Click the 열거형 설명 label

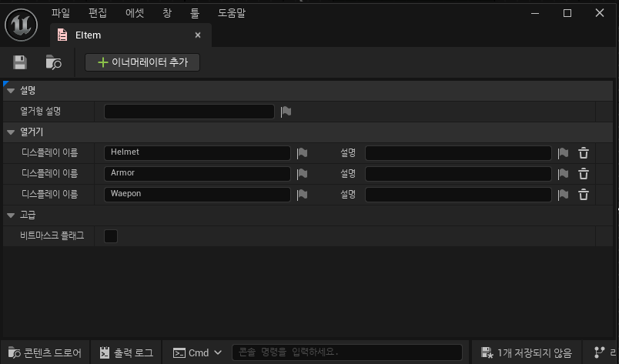[x=41, y=112]
